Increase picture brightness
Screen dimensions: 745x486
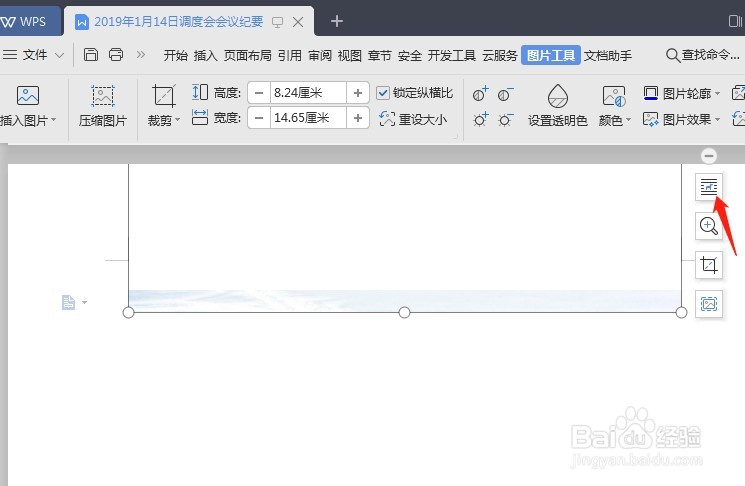click(x=480, y=119)
